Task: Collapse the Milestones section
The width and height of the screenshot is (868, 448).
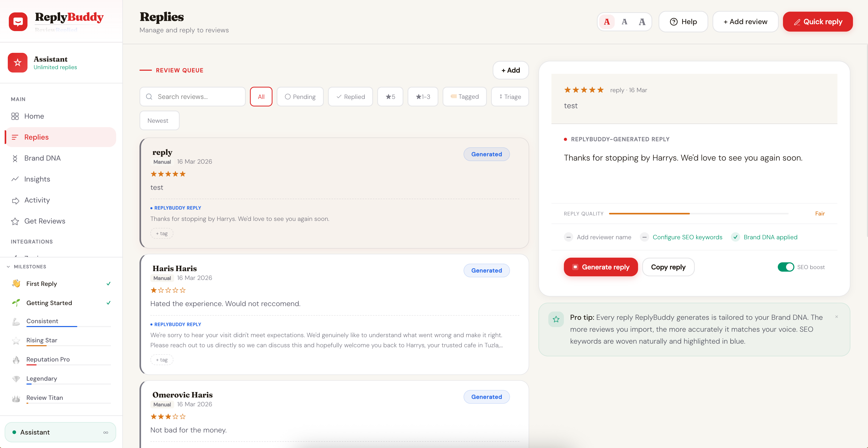Action: pyautogui.click(x=8, y=266)
